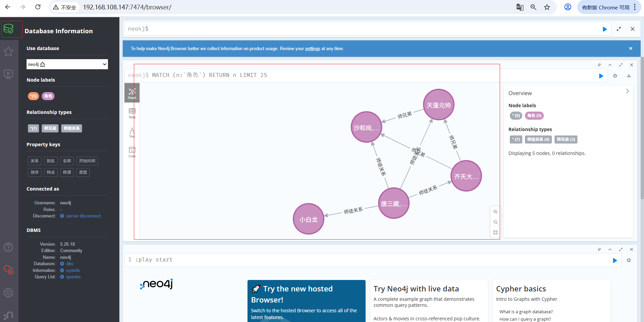The width and height of the screenshot is (644, 322).
Task: Close the :play start frame
Action: point(632,249)
